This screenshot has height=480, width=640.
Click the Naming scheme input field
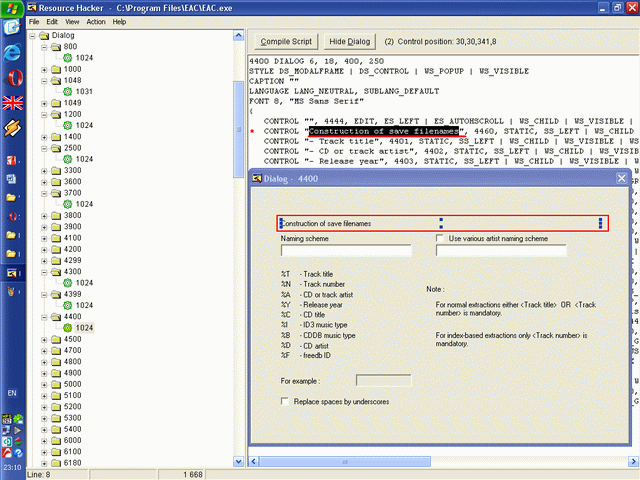tap(346, 250)
